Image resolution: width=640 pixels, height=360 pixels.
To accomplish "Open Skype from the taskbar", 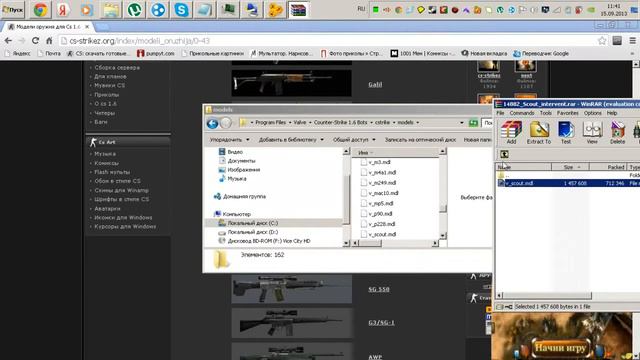I will point(181,9).
